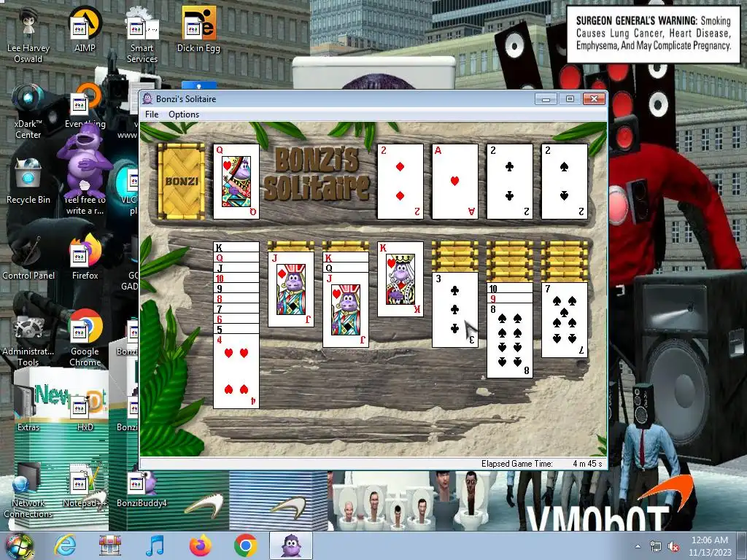Image resolution: width=747 pixels, height=560 pixels.
Task: Draw from the Bonzi stock deck
Action: (x=181, y=182)
